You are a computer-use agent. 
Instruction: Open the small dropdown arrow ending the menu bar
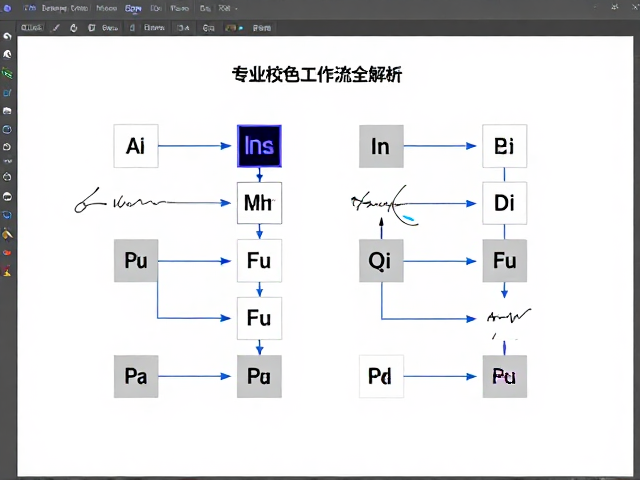[x=236, y=9]
